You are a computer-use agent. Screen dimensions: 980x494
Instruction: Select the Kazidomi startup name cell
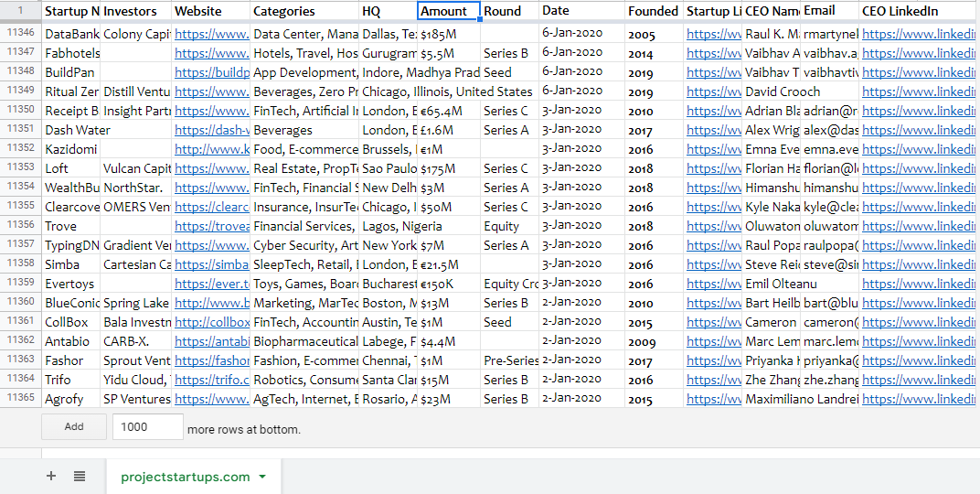click(x=71, y=150)
